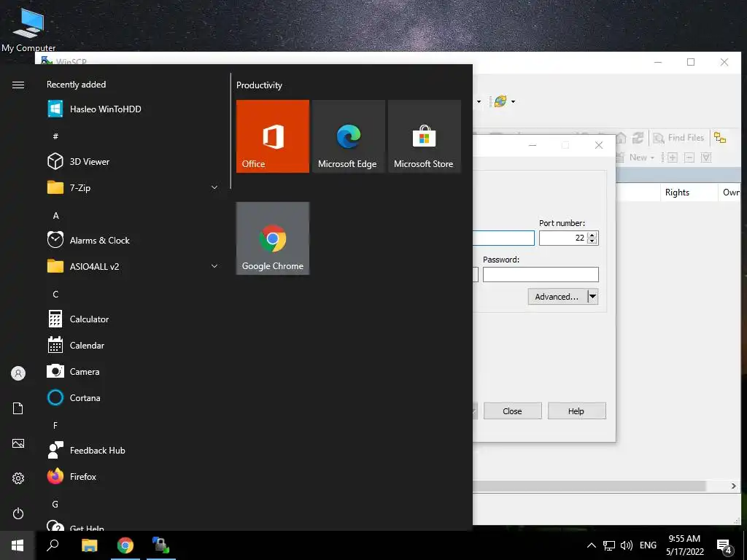
Task: Open the clock showing 9:55 AM
Action: 684,545
